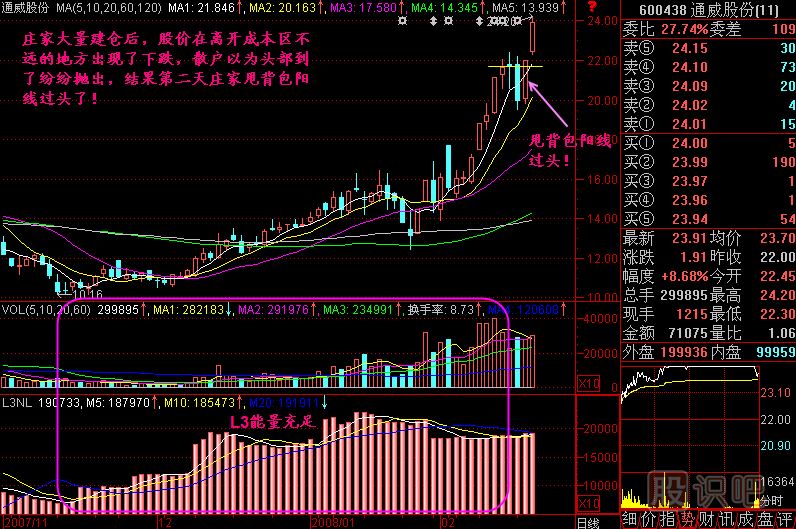Select the 讯 (news) tab
796x529 pixels.
(728, 519)
